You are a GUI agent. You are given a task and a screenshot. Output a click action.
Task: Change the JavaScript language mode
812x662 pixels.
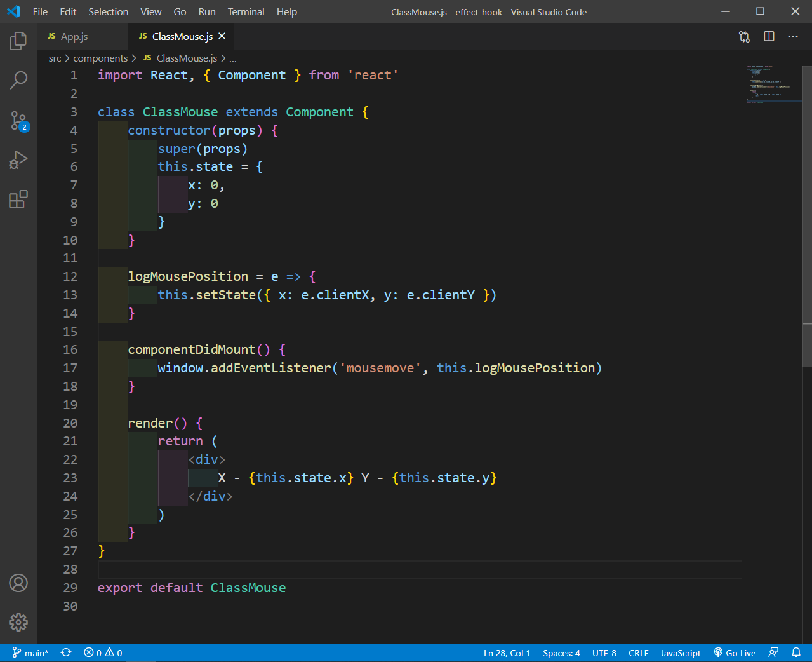(x=681, y=652)
